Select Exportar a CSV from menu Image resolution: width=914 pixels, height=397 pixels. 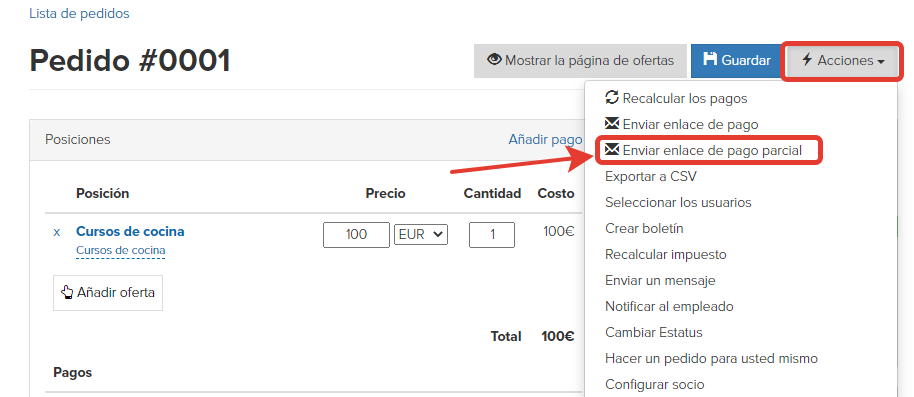point(651,176)
